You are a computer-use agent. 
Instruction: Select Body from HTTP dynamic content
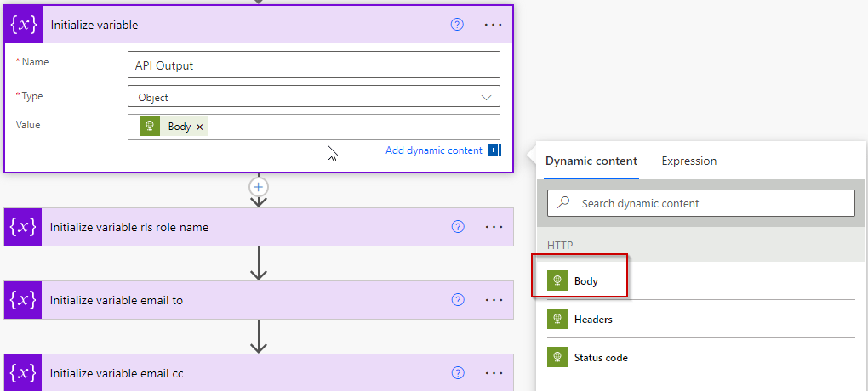point(585,281)
